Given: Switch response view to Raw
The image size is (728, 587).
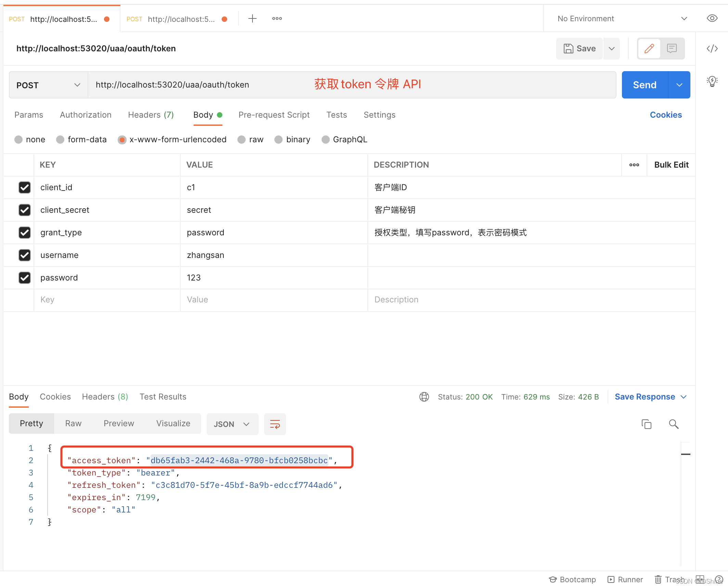Looking at the screenshot, I should 73,423.
